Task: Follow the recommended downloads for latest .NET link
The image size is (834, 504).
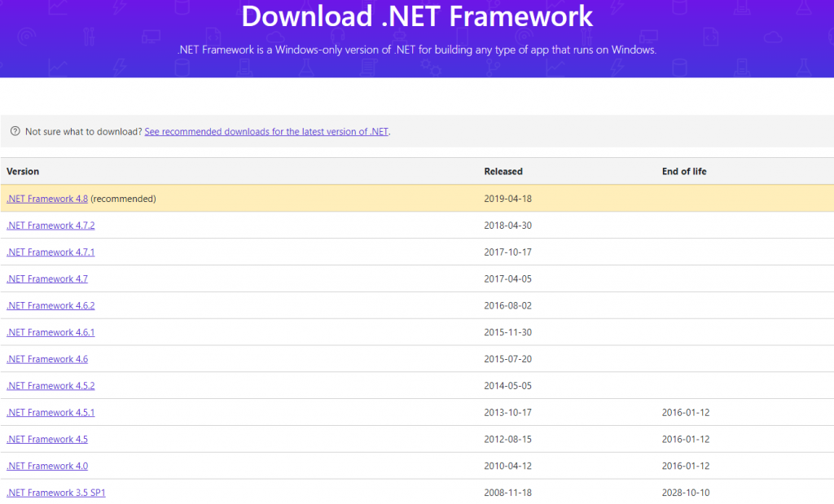Action: pyautogui.click(x=266, y=131)
